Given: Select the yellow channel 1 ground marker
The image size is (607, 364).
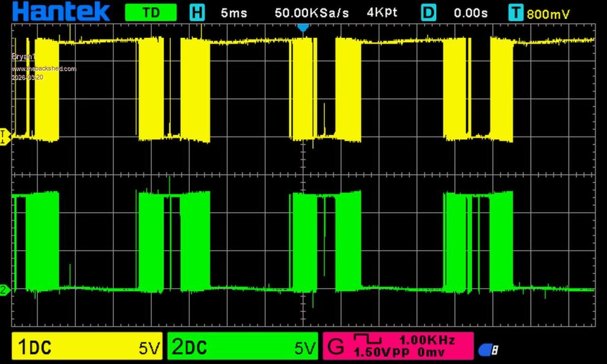Looking at the screenshot, I should click(x=5, y=136).
